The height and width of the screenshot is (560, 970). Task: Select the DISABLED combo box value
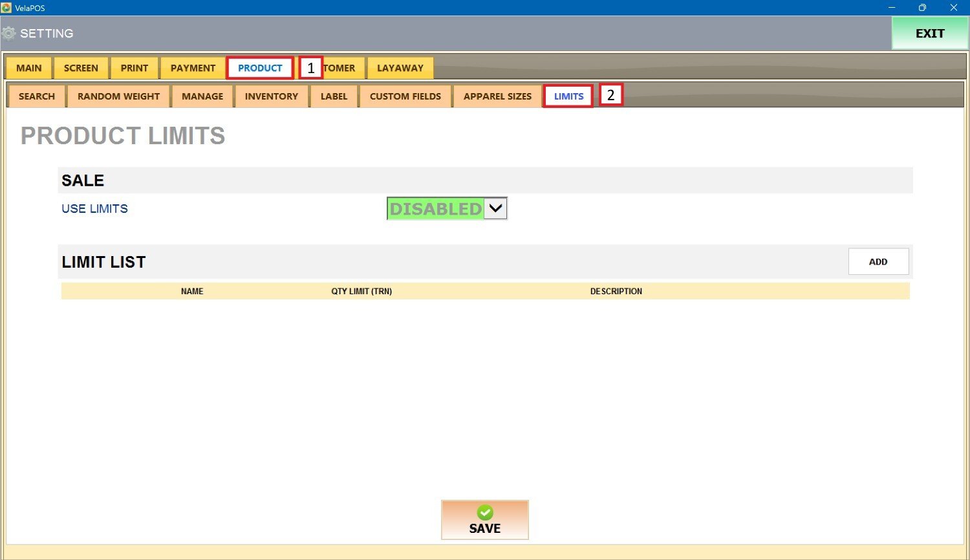[x=435, y=209]
